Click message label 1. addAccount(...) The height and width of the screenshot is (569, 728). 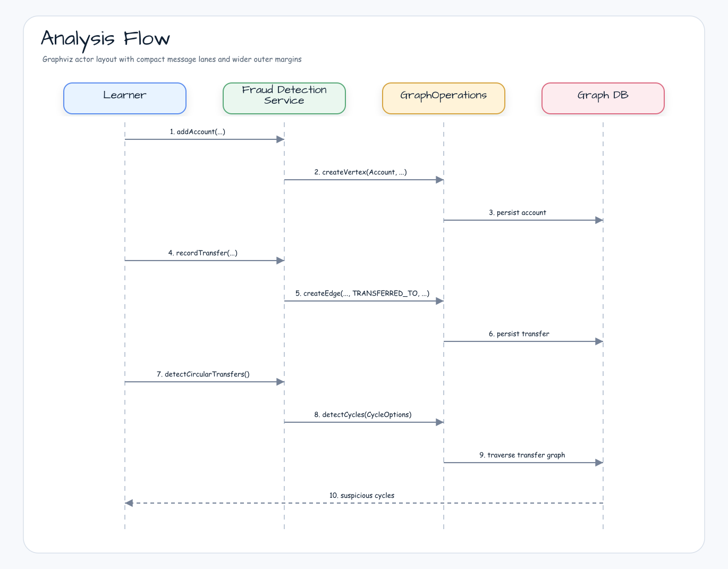(x=198, y=132)
